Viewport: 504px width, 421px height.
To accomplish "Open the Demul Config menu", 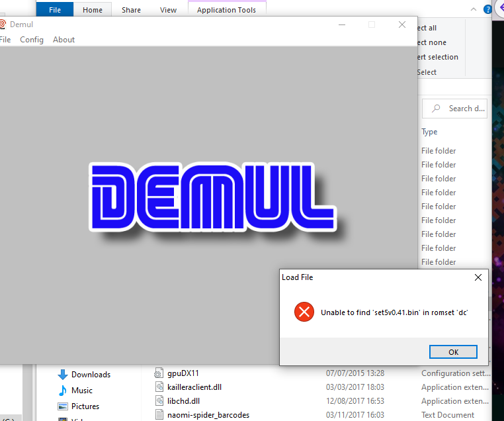I will [32, 40].
